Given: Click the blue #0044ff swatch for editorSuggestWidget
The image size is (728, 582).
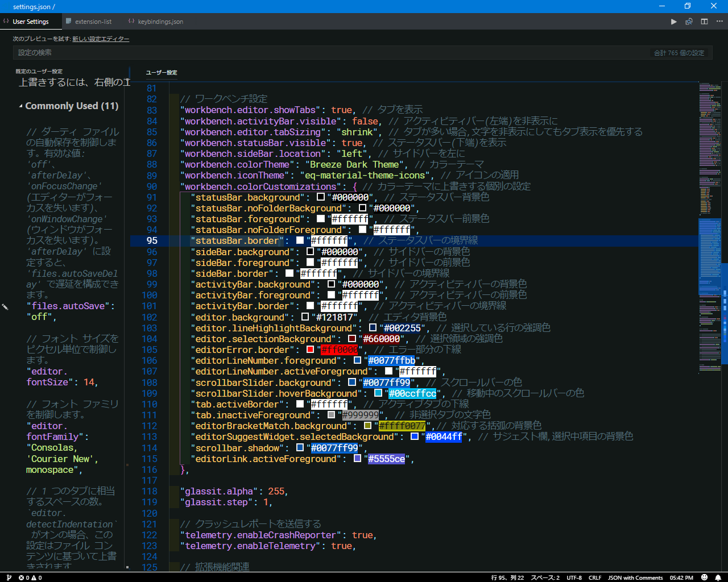Looking at the screenshot, I should (x=415, y=436).
